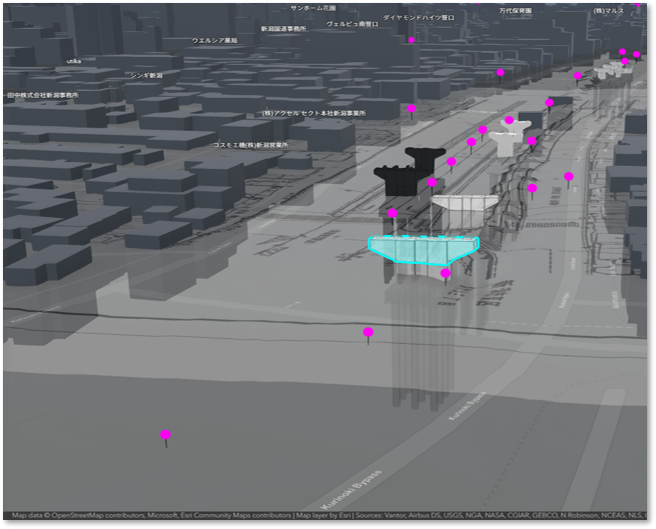Click magenta pin atop the white T-shaped pier

point(509,120)
